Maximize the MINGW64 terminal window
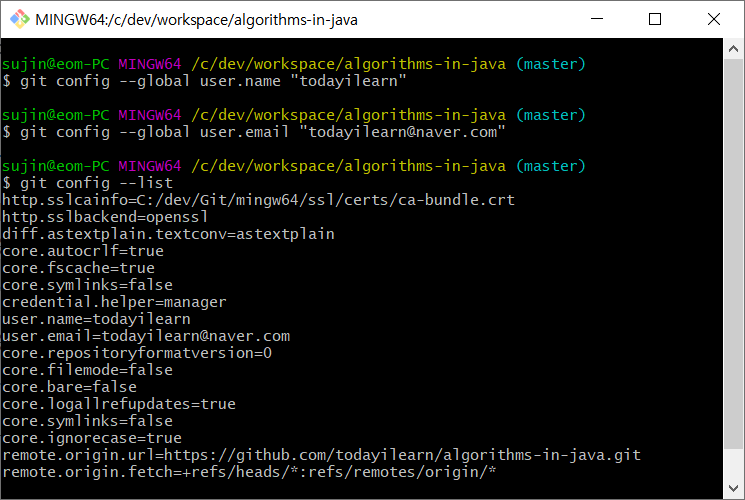Viewport: 745px width, 500px height. [655, 19]
